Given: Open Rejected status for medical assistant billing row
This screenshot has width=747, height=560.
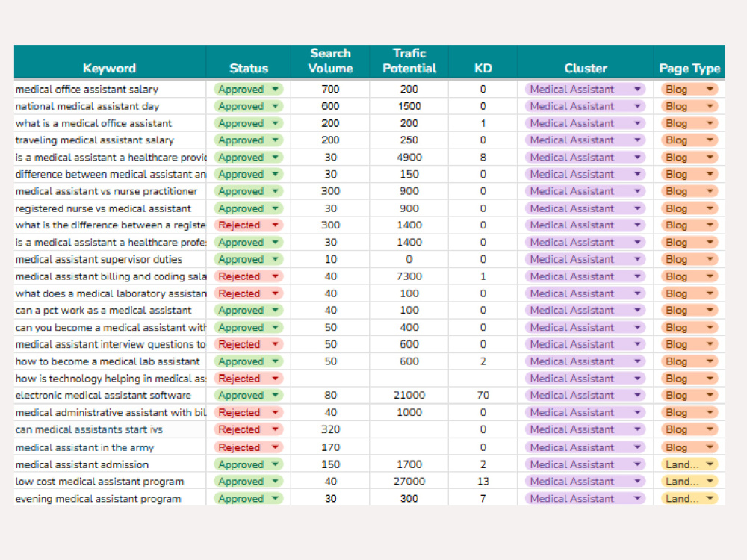Looking at the screenshot, I should coord(248,276).
